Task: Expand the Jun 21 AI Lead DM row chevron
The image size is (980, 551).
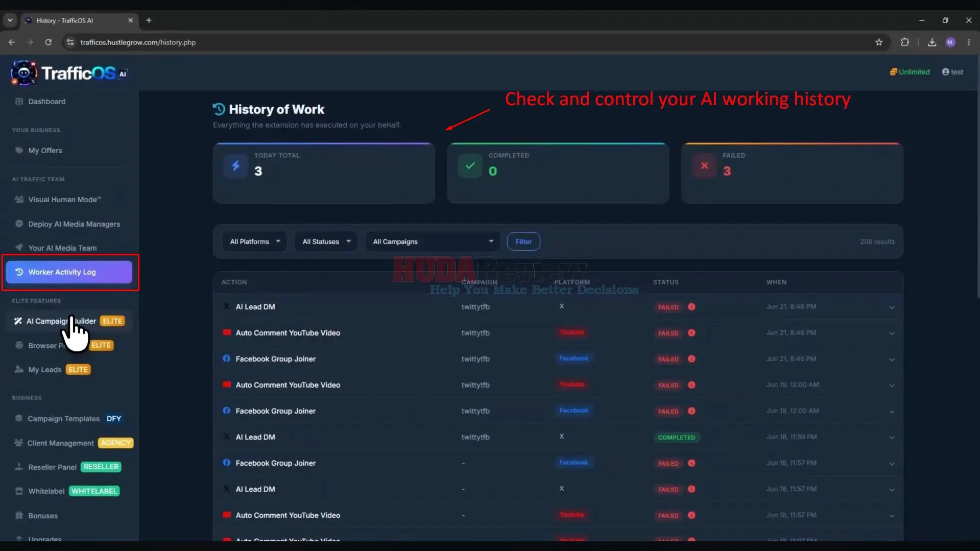Action: coord(892,307)
